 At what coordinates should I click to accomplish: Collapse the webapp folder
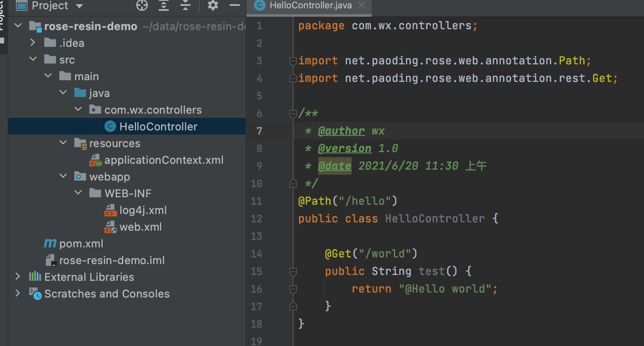63,176
